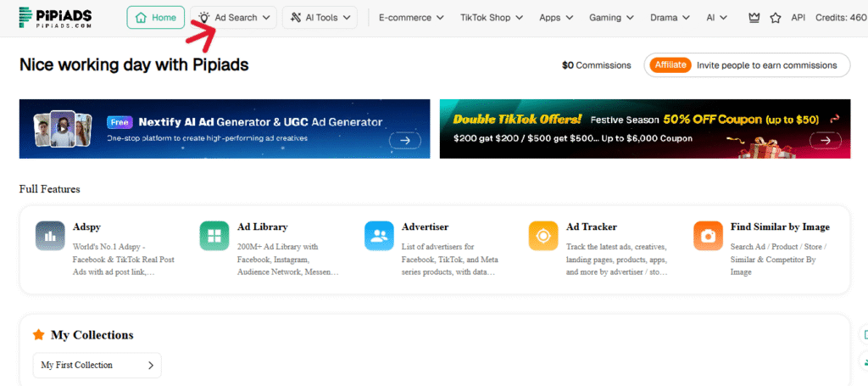Open the API link
This screenshot has width=868, height=386.
click(798, 18)
